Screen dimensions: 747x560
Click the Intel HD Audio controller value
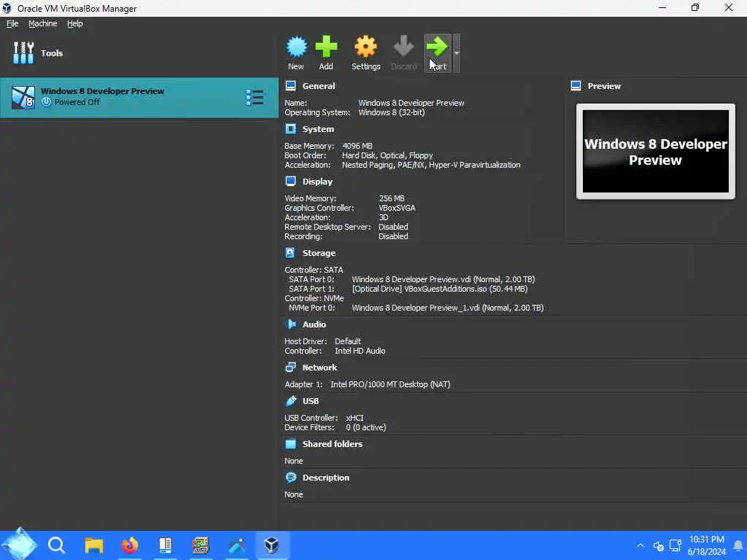click(360, 351)
